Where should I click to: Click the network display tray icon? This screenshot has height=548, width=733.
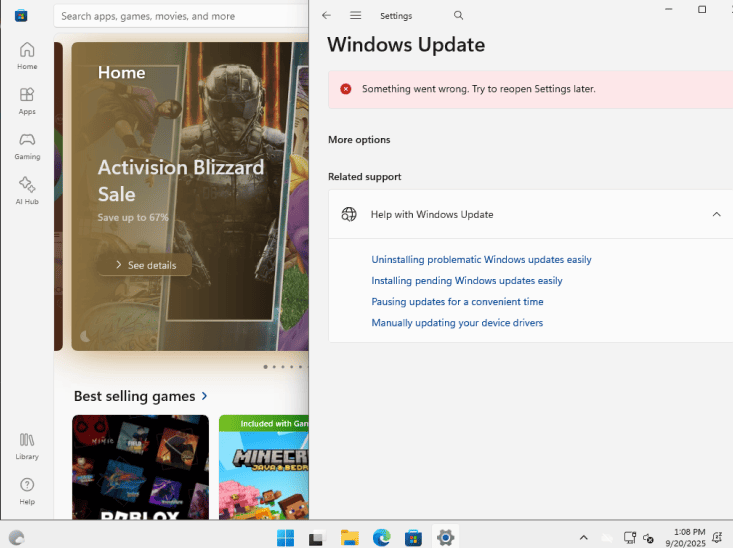[x=630, y=538]
